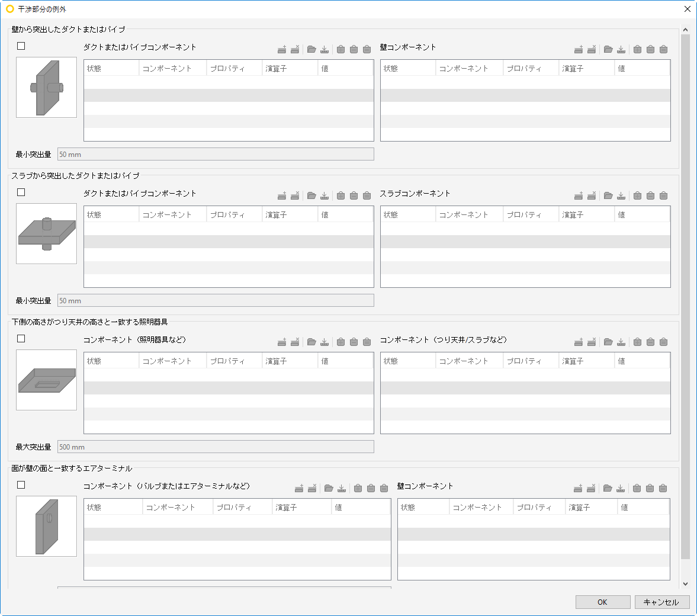Screen dimensions: 697x616
Task: Select pipe-through-wall illustration thumbnail
Action: point(46,87)
